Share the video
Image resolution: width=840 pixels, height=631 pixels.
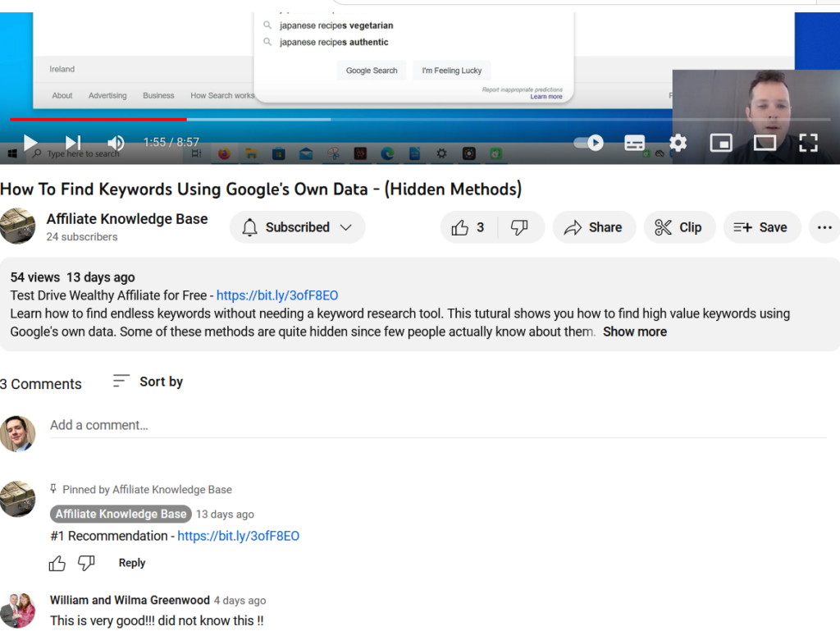point(594,227)
